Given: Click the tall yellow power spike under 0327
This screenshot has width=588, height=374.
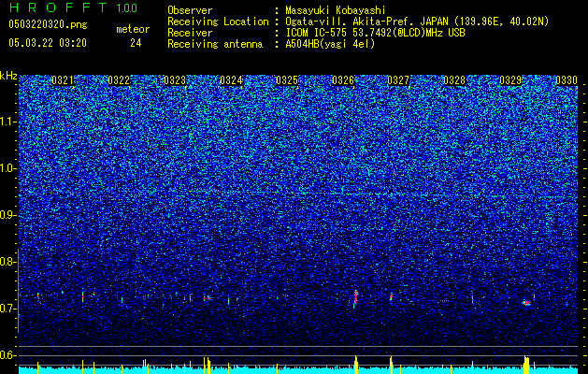Looking at the screenshot, I should click(391, 365).
